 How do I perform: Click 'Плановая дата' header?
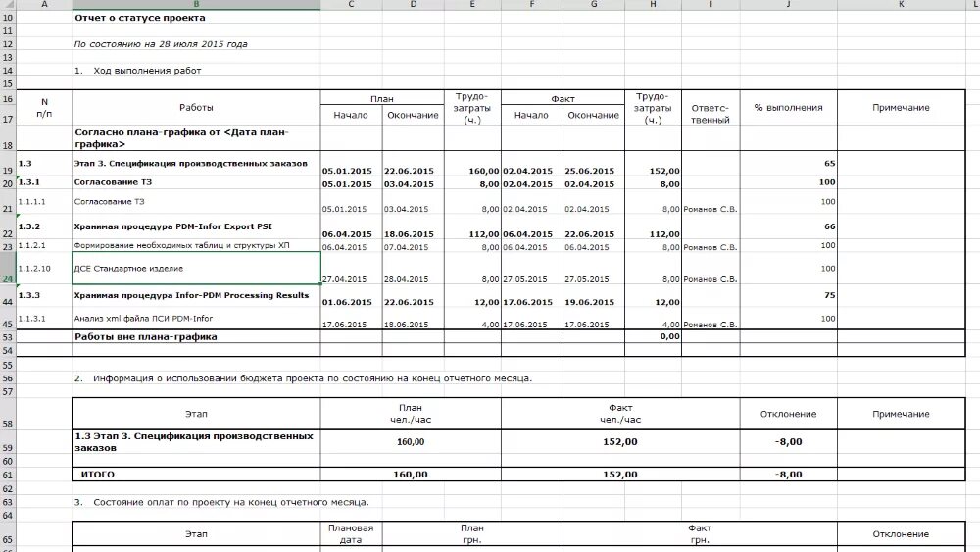point(351,534)
